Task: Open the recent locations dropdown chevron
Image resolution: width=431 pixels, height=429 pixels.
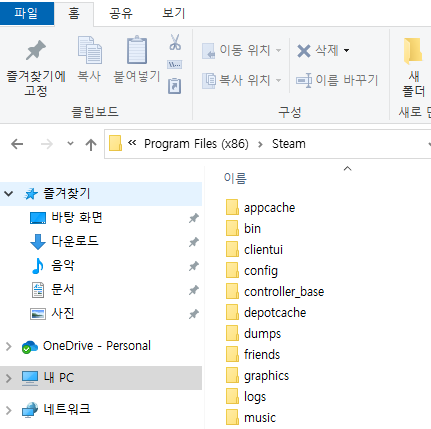Action: point(70,144)
